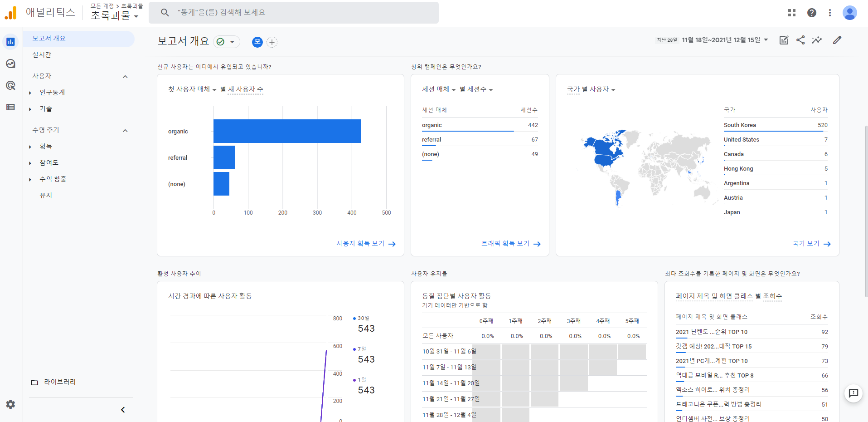Viewport: 868px width, 422px height.
Task: Open the Google Analytics logo home
Action: pyautogui.click(x=11, y=13)
